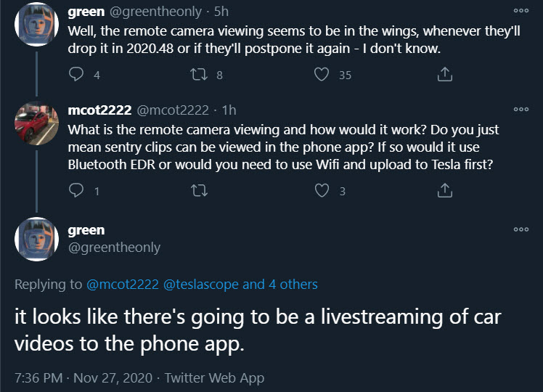This screenshot has width=543, height=392.
Task: Share mcot2222's tweet
Action: coord(446,190)
